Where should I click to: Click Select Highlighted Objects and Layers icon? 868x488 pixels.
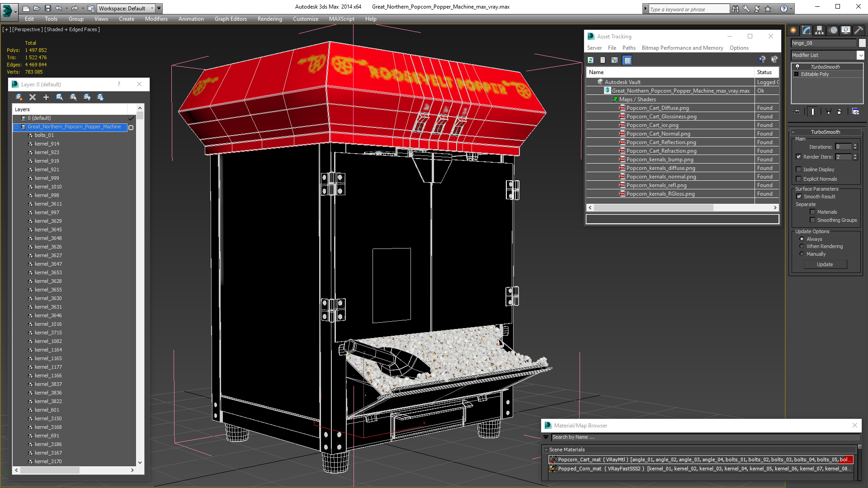coord(60,97)
